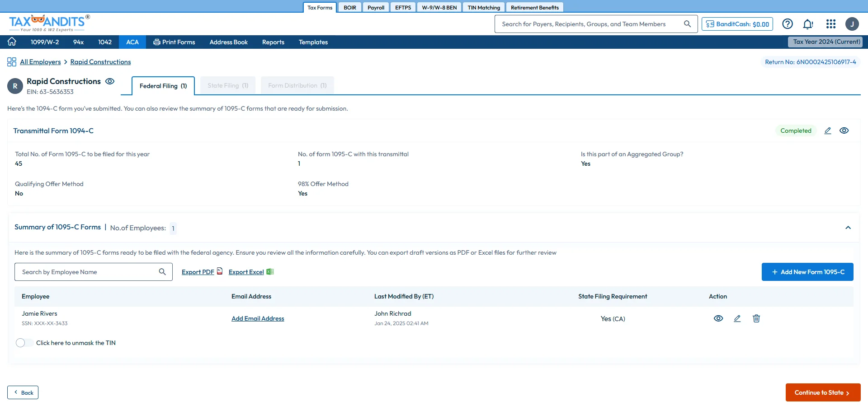Open the 1042 menu
868x415 pixels.
(x=105, y=42)
